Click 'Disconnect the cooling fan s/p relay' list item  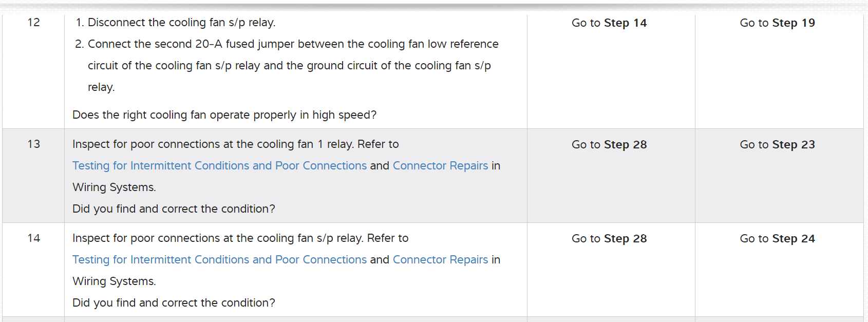pos(181,23)
